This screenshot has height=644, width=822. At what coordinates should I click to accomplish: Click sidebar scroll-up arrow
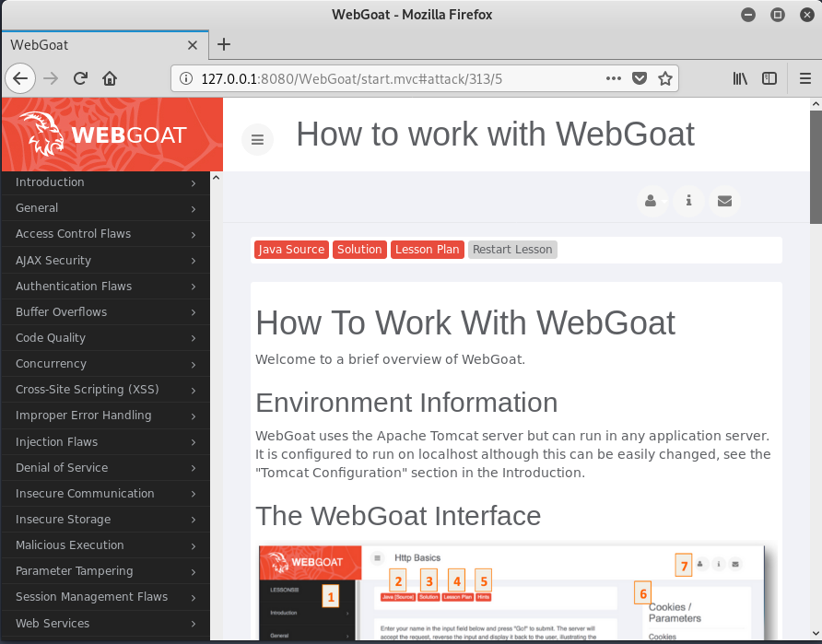tap(216, 178)
